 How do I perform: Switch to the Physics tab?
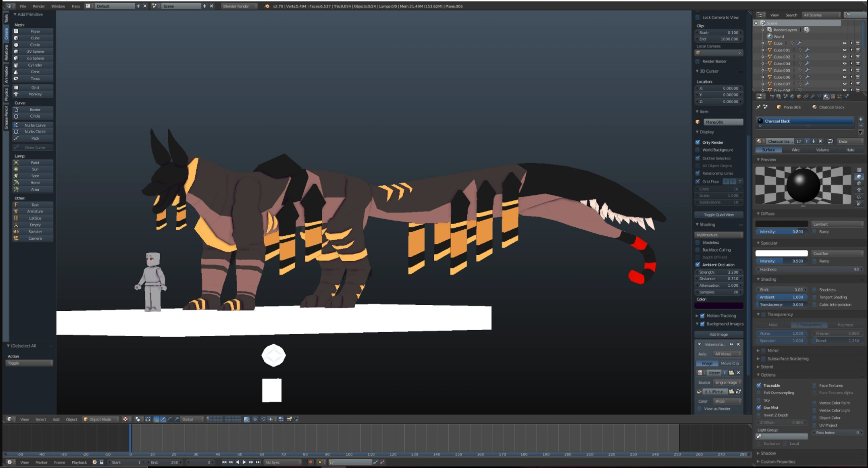6,93
